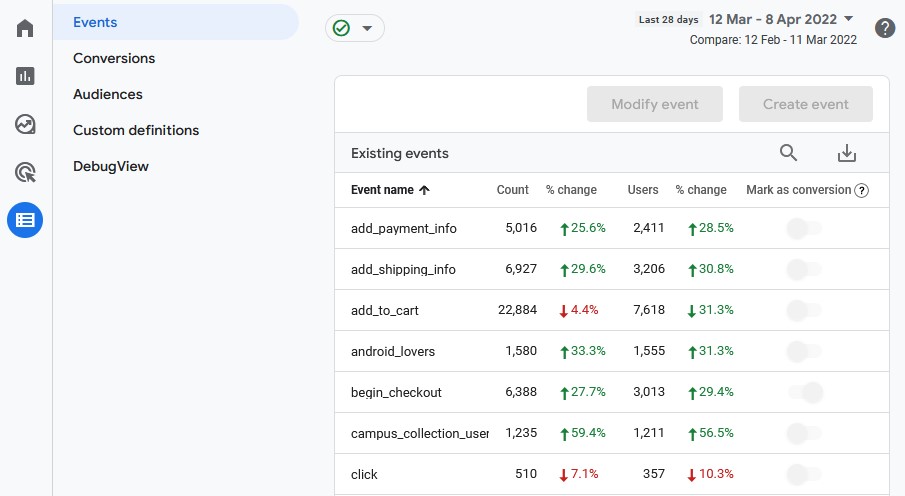Open the Conversions menu item
Screen dimensions: 905x496
tap(114, 58)
